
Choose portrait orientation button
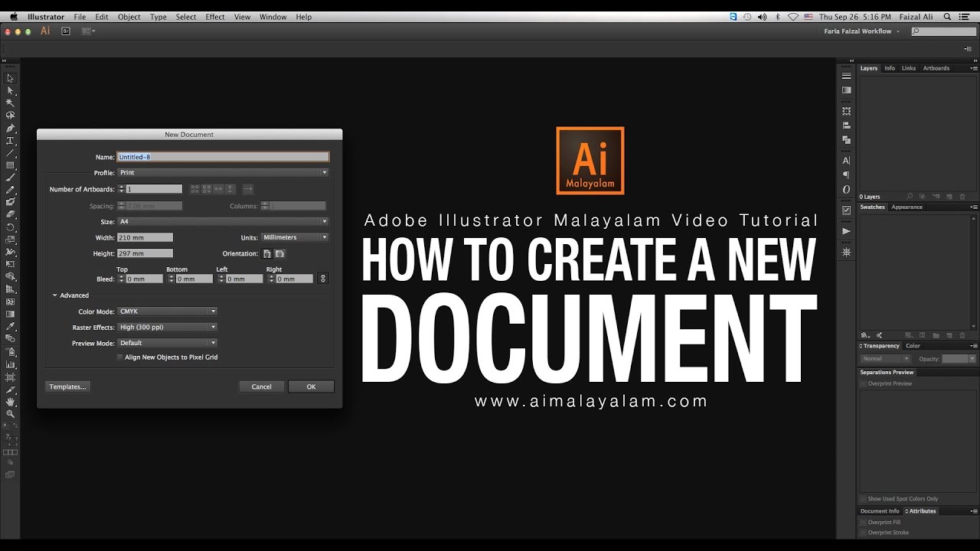click(267, 253)
